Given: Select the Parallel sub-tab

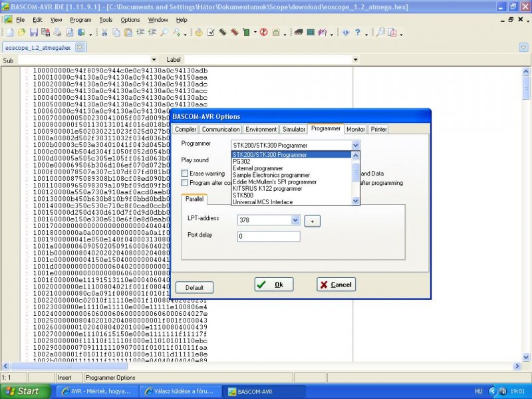Looking at the screenshot, I should [194, 199].
